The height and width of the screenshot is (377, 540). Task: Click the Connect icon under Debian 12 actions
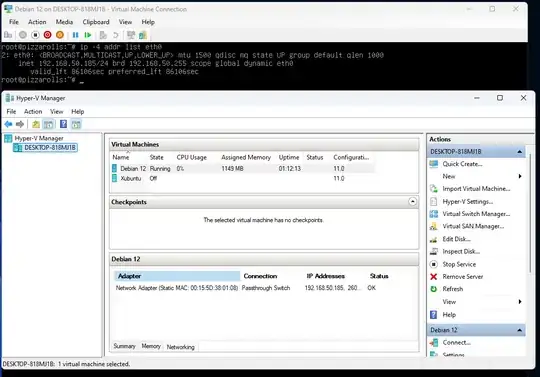[434, 343]
